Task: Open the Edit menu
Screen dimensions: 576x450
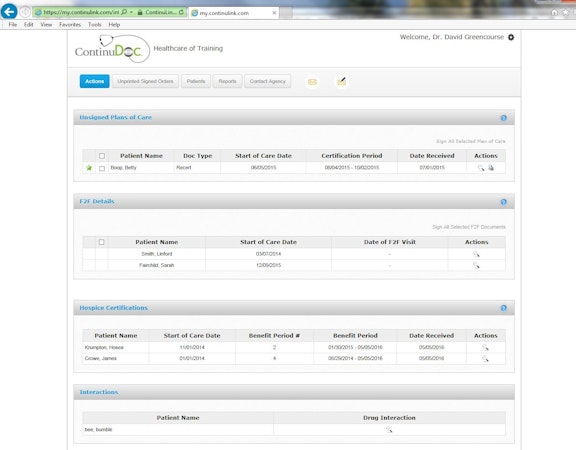Action: point(29,25)
